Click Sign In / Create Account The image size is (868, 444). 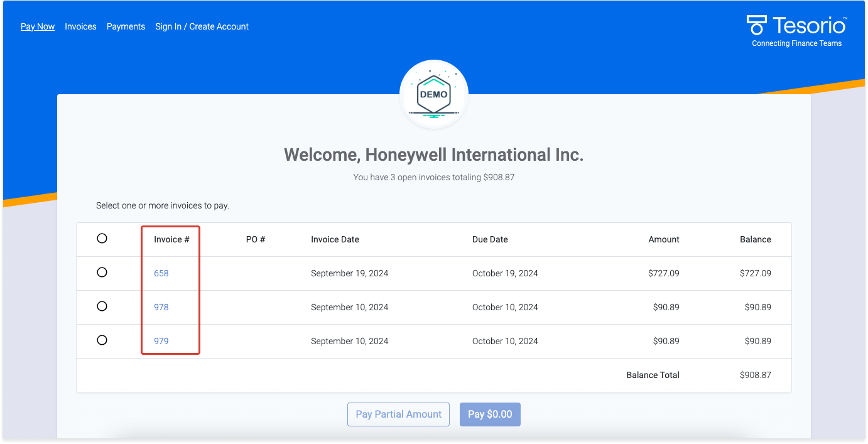pos(202,26)
